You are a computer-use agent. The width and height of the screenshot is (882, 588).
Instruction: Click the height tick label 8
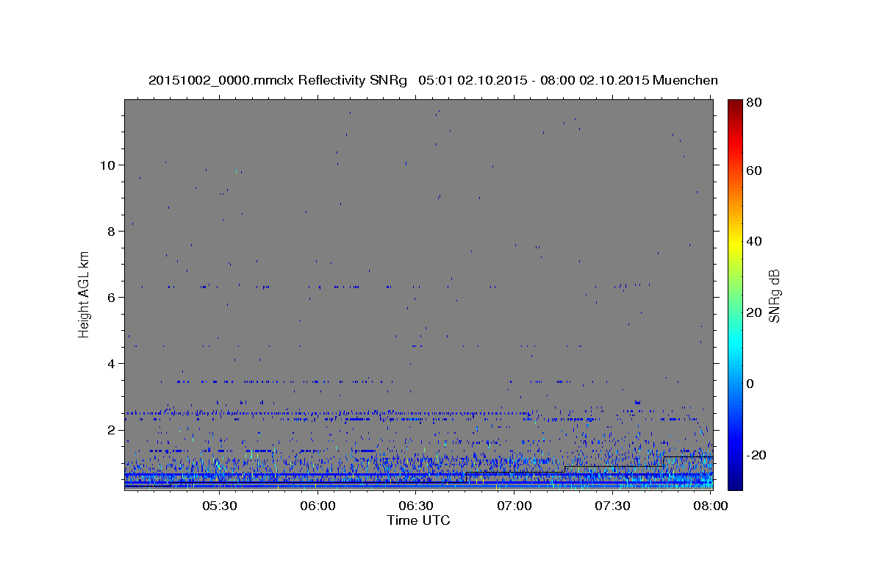click(110, 231)
